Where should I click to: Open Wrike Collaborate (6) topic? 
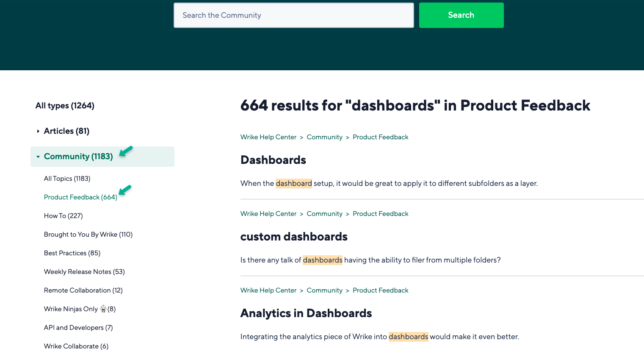(76, 346)
